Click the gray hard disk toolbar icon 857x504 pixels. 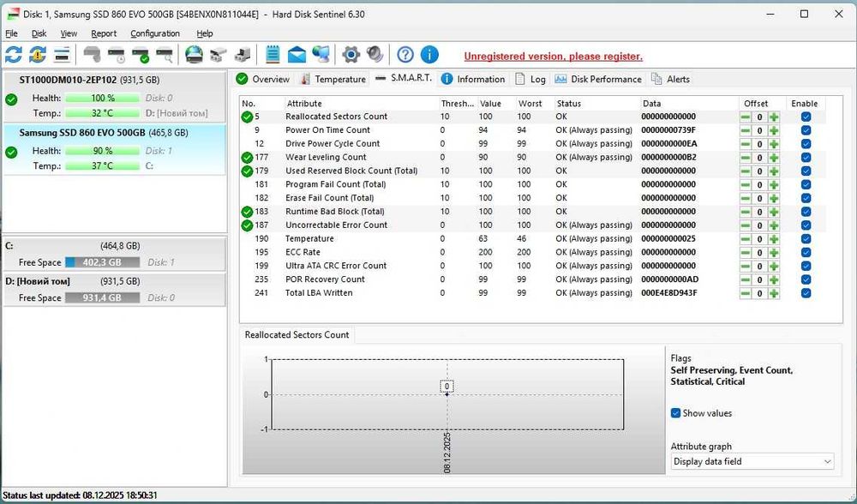pos(93,55)
